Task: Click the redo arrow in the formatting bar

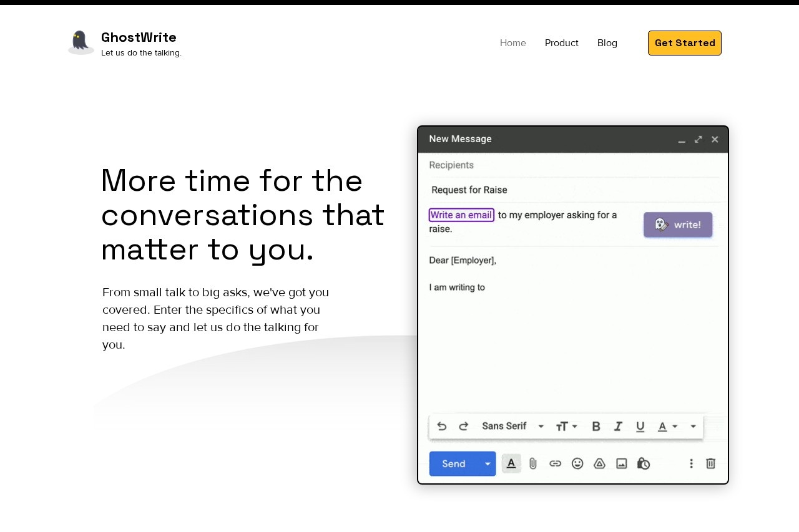Action: tap(464, 426)
